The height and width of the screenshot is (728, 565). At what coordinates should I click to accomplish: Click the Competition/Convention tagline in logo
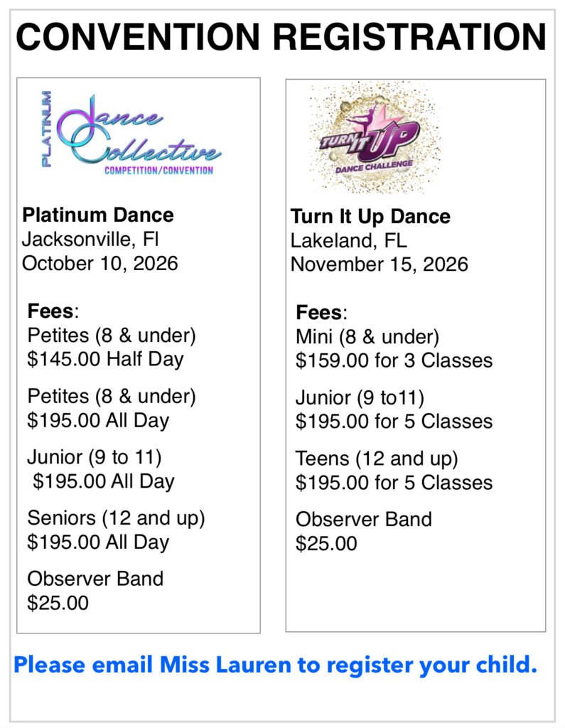tap(158, 171)
